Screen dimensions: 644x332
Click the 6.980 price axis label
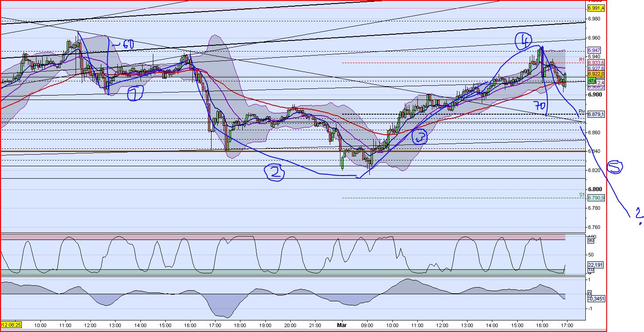(x=594, y=19)
